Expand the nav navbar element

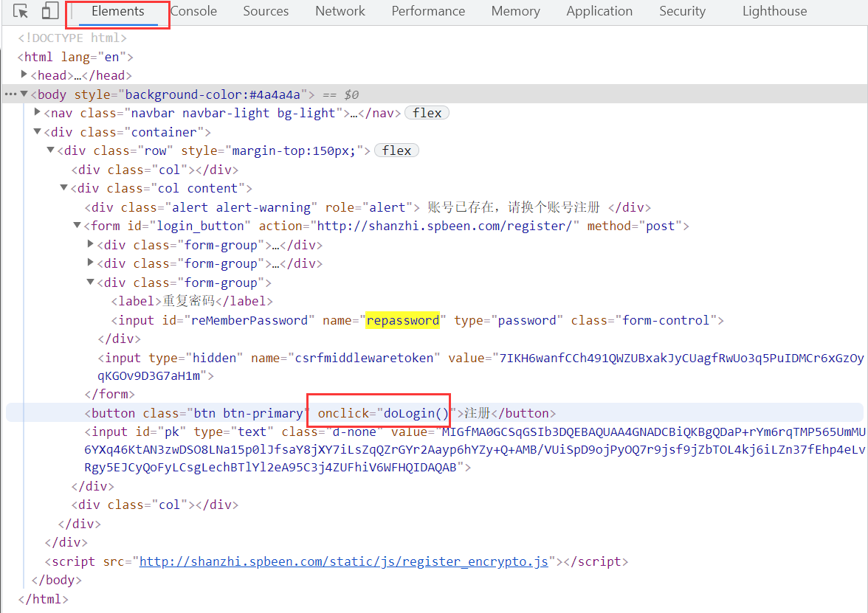click(x=37, y=112)
